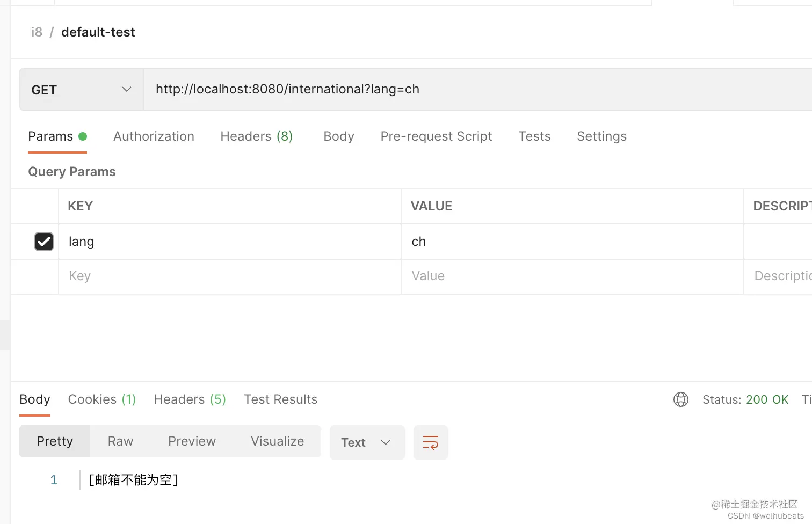Open the Cookies (1) response tab
The width and height of the screenshot is (812, 524).
(102, 399)
